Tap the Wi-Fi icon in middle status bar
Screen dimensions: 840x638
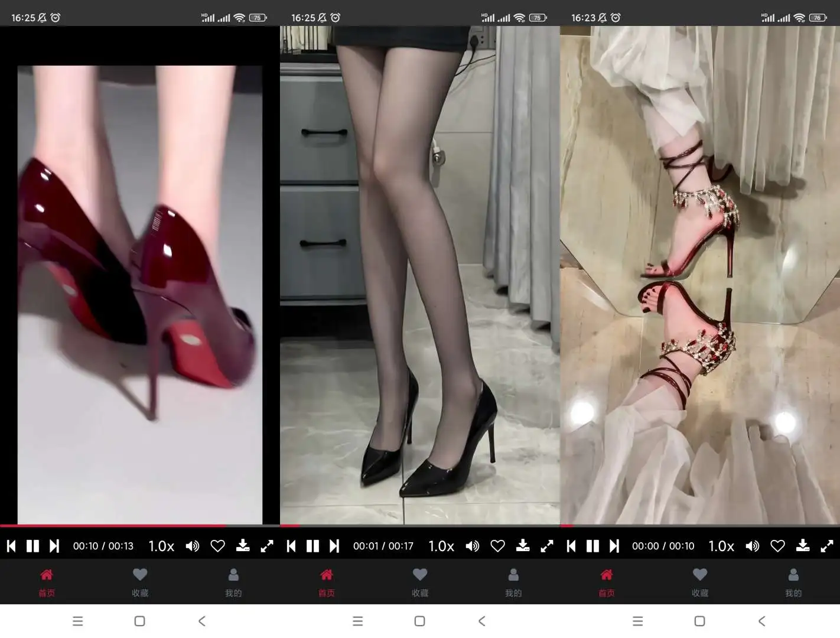[520, 18]
